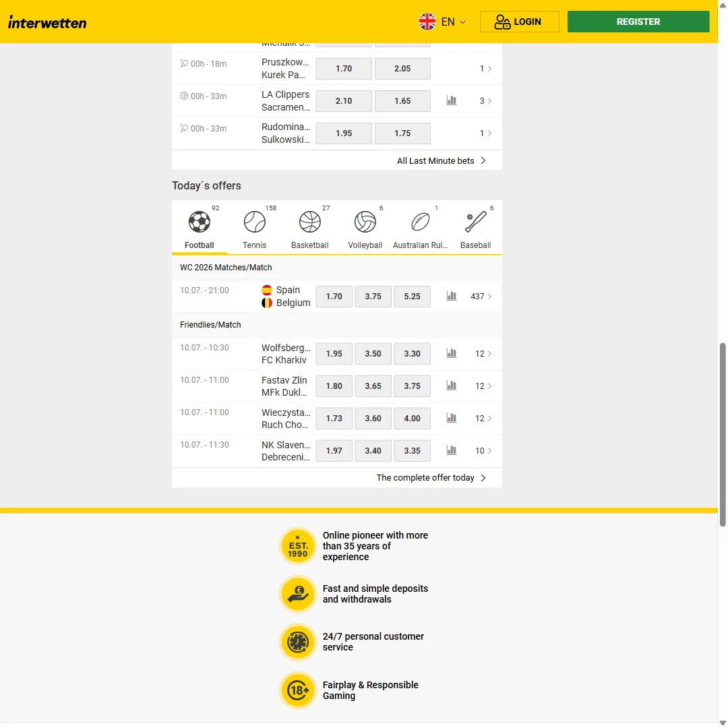Image resolution: width=728 pixels, height=728 pixels.
Task: Expand 3 more bets for LA Clippers game
Action: [x=485, y=100]
